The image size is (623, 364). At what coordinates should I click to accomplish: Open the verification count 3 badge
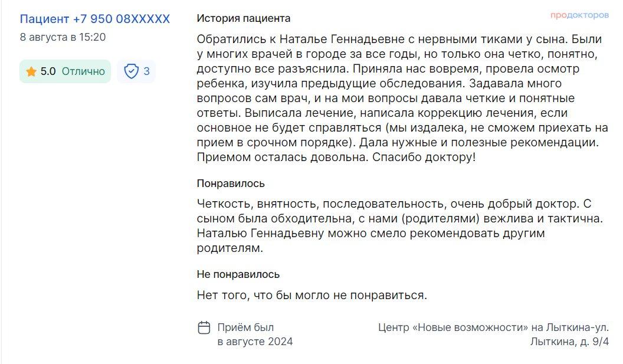click(136, 71)
